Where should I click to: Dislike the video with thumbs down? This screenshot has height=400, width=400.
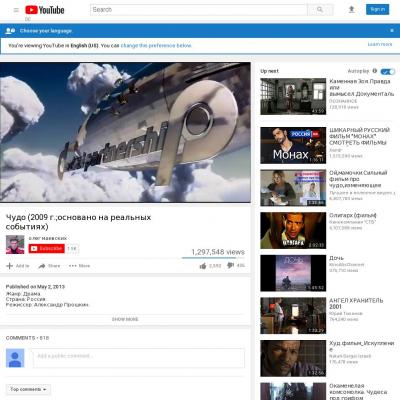click(x=230, y=265)
